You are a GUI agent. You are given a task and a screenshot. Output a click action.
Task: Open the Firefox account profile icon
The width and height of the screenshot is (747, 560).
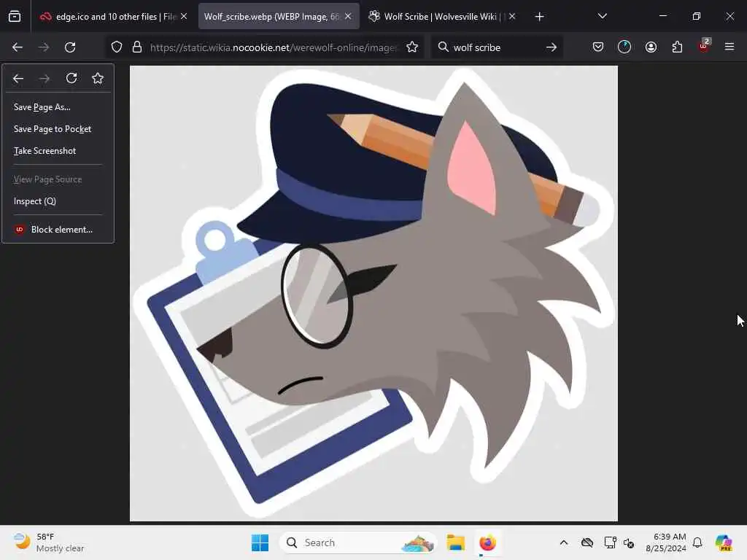click(x=651, y=47)
